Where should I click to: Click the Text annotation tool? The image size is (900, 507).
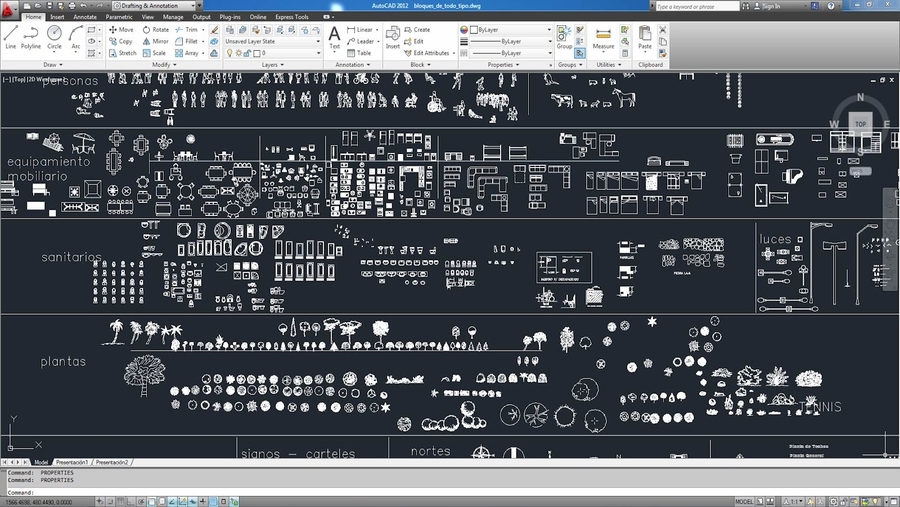pos(335,38)
